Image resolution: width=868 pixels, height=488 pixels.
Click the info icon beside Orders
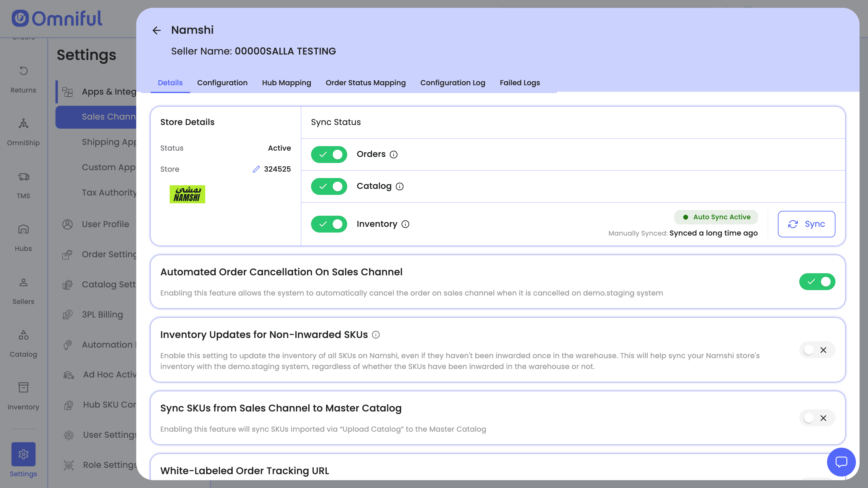(x=393, y=154)
